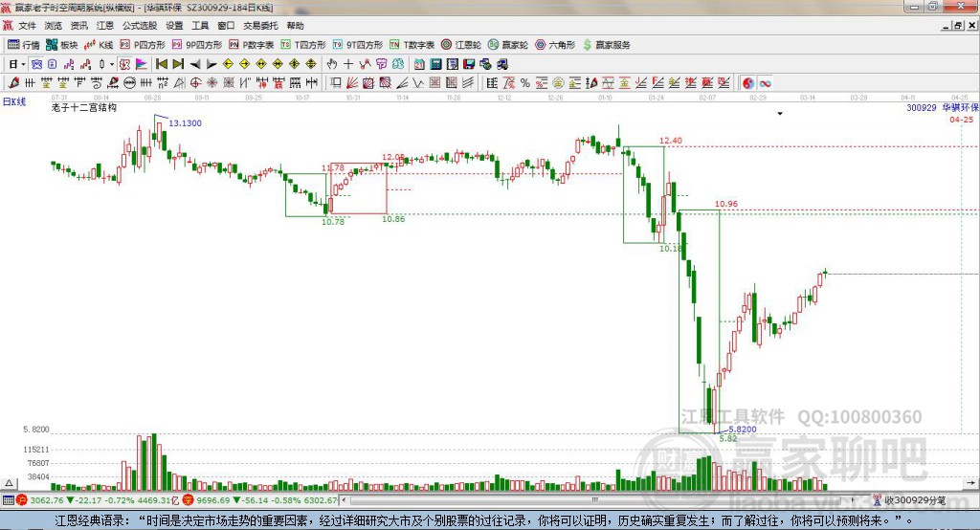
Task: Click the Shenzhen index 9696.69 status
Action: 212,500
